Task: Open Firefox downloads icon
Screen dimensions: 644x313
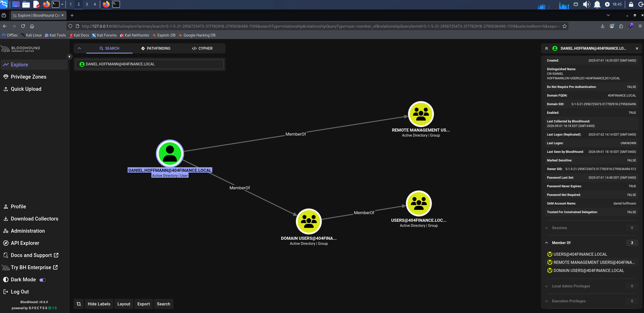Action: pos(602,26)
